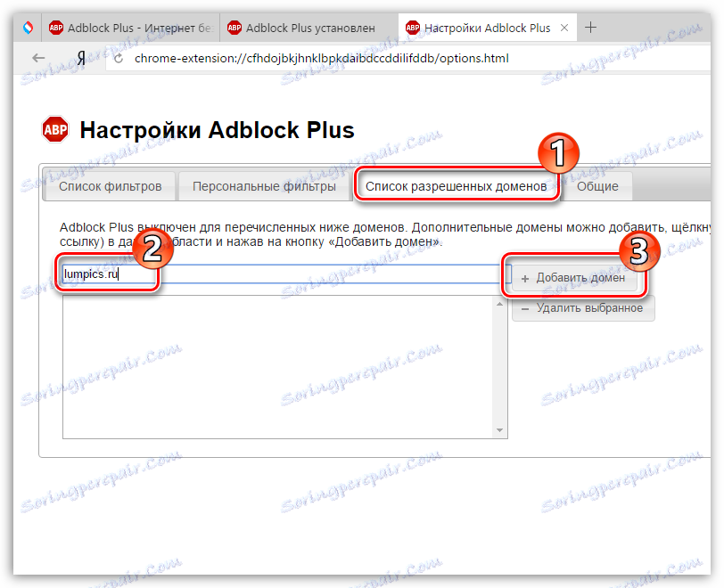Click the ABP icon on the Adblock Plus установлен tab
The height and width of the screenshot is (588, 724).
click(234, 28)
